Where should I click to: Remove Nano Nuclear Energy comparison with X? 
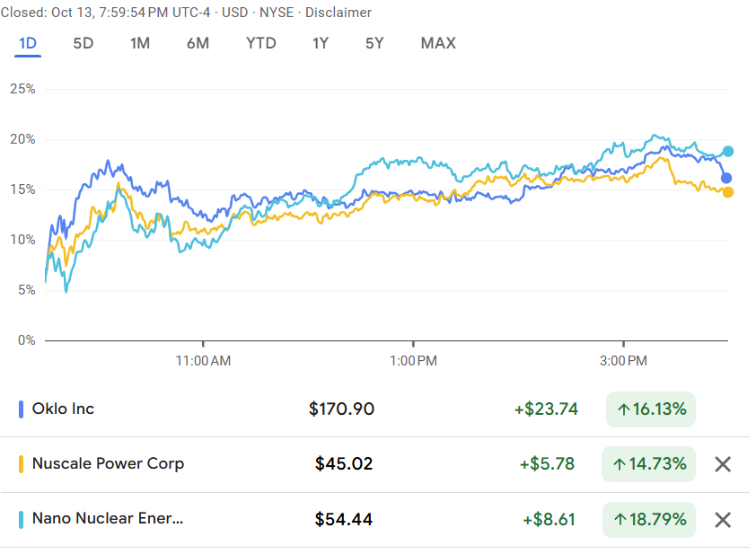723,519
